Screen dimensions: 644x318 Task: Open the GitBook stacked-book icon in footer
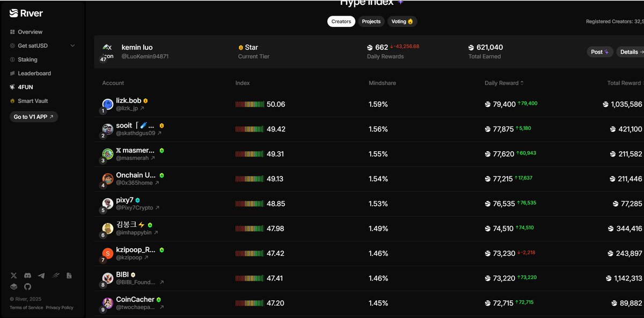click(14, 286)
